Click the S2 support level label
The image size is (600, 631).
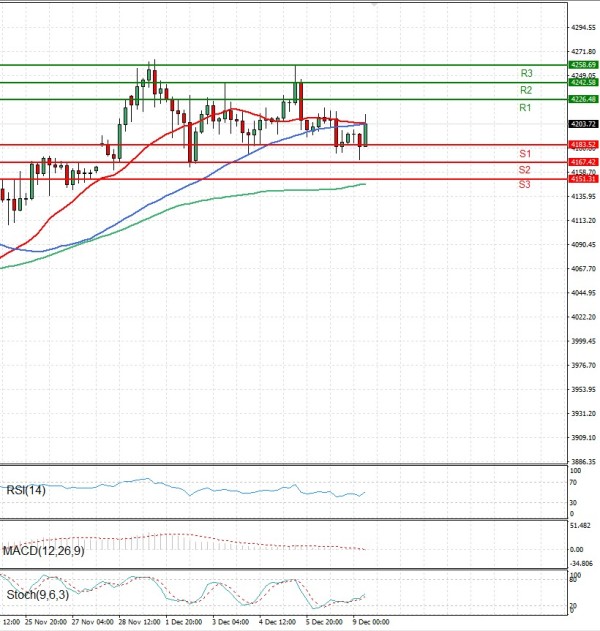pos(524,170)
